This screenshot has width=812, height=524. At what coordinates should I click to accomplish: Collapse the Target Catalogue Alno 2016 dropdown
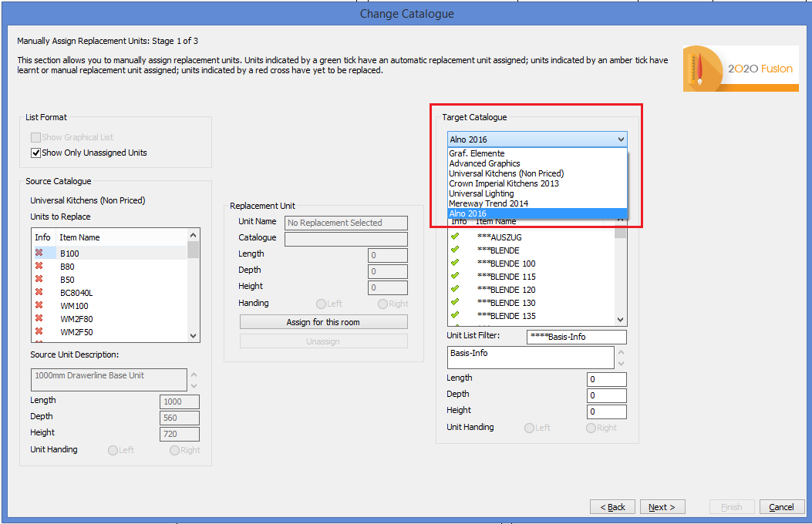point(621,139)
